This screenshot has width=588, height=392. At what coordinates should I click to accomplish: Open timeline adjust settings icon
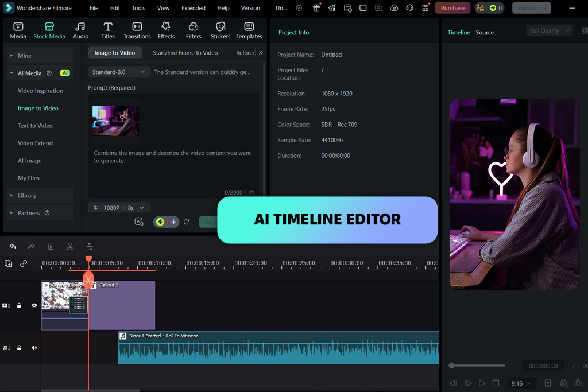point(89,246)
